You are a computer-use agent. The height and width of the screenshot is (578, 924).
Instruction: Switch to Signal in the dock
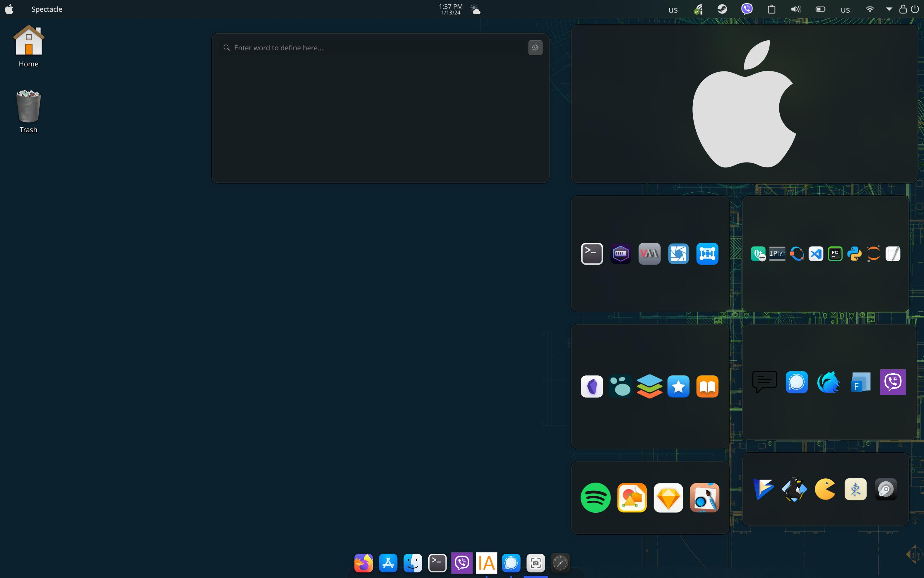tap(511, 563)
